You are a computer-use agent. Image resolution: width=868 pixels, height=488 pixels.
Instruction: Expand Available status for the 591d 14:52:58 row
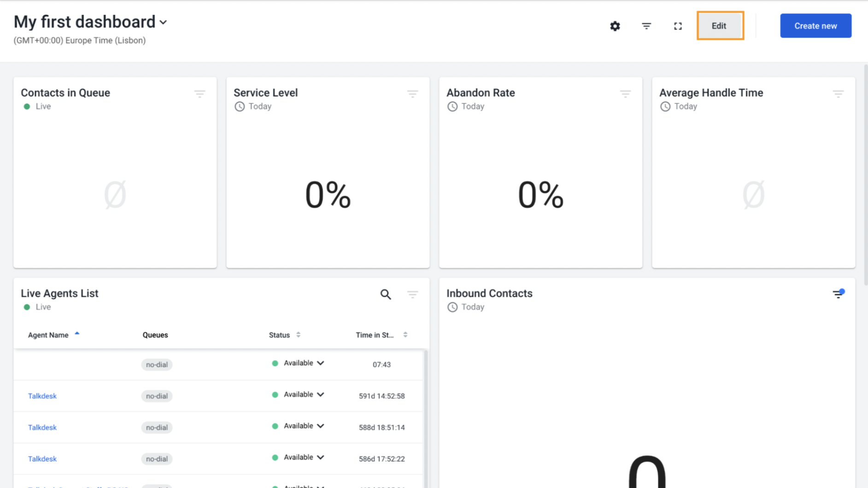[x=321, y=395]
